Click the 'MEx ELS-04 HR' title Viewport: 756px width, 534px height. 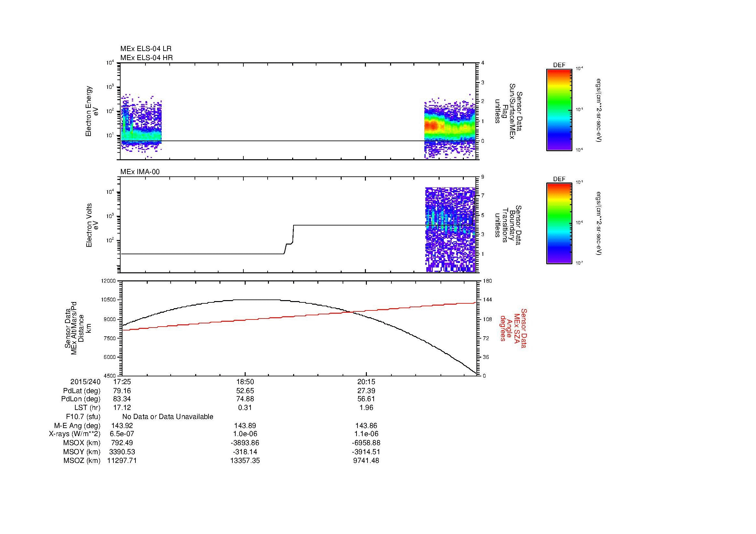point(146,58)
